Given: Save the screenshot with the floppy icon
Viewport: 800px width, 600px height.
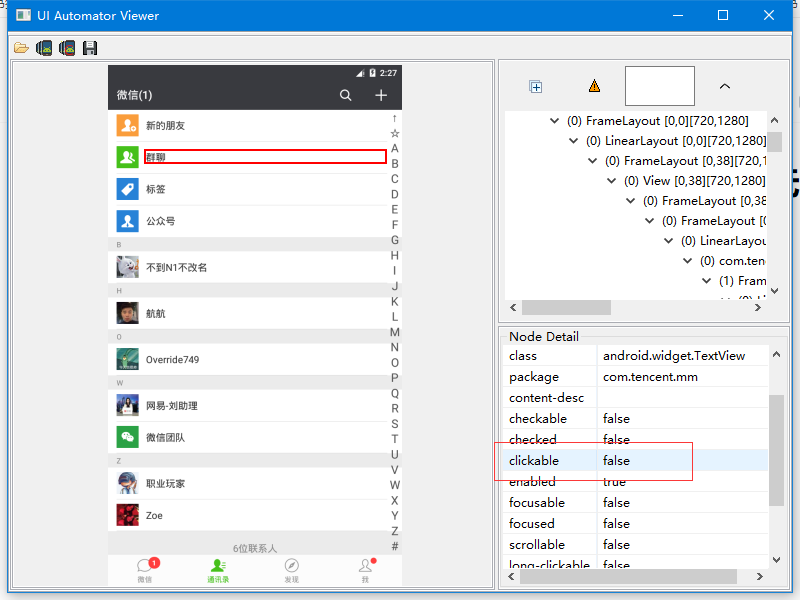Looking at the screenshot, I should 90,48.
